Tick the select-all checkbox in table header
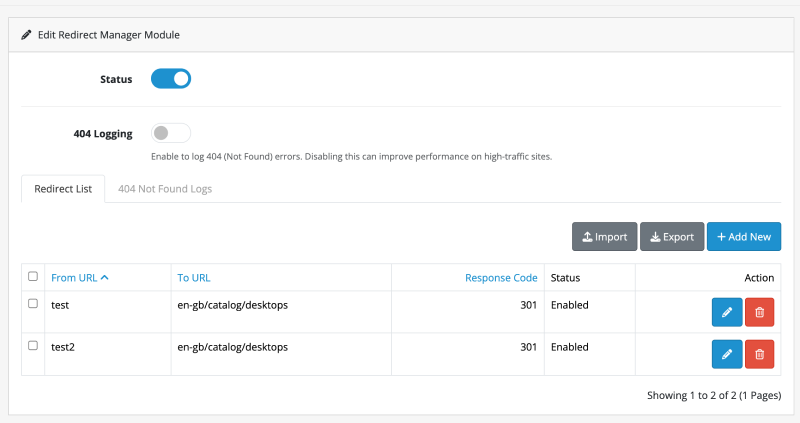800x423 pixels. [33, 277]
